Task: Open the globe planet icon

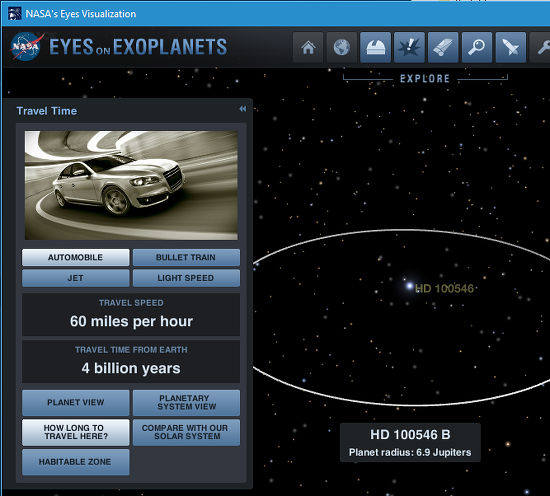Action: coord(342,47)
